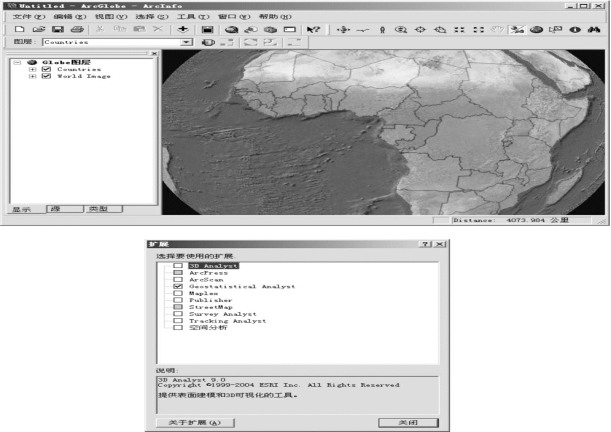Enable the StreetMap extension checkbox
Screen dimensions: 611x432
pos(178,307)
